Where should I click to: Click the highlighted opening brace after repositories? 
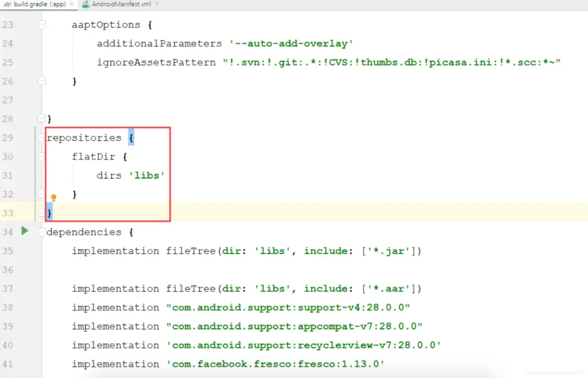131,138
